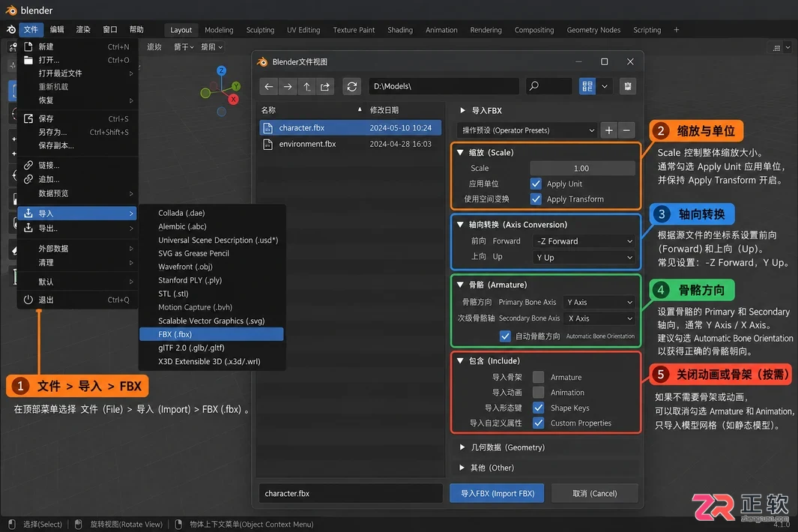Click 另存为 (Save As) menu entry
The image size is (798, 532).
[x=78, y=133]
